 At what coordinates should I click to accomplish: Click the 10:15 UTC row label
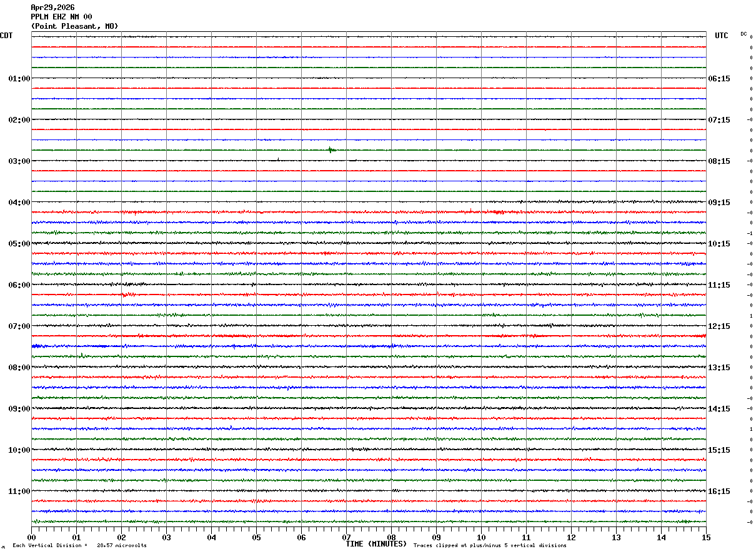719,244
